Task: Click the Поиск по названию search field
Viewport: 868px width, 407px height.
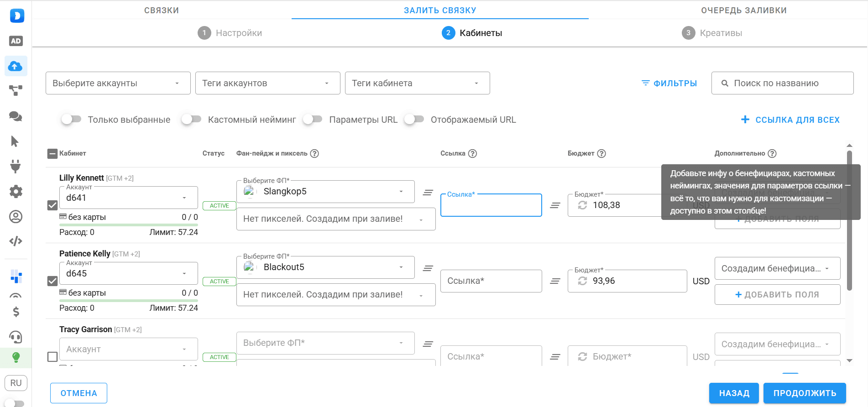Action: [782, 83]
